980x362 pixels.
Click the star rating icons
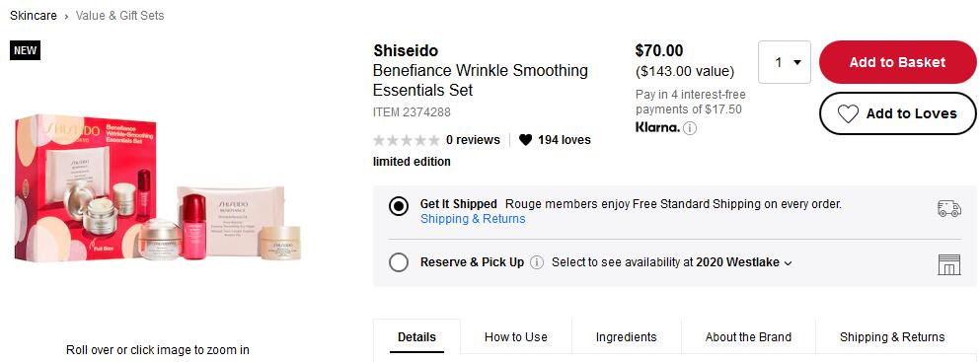[x=407, y=140]
